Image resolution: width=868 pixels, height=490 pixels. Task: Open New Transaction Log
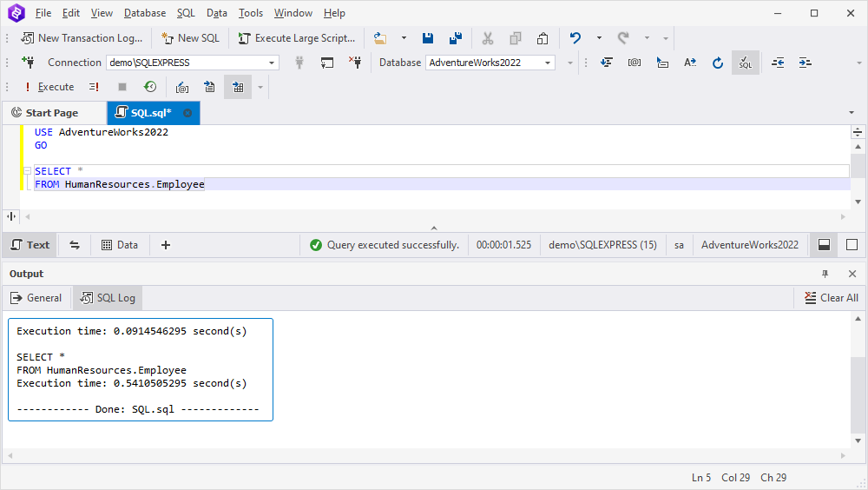coord(82,38)
